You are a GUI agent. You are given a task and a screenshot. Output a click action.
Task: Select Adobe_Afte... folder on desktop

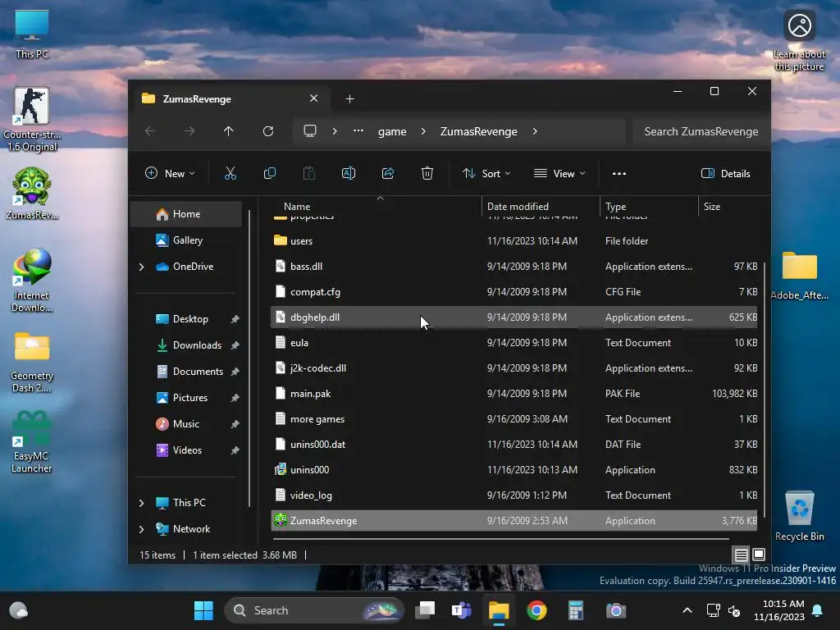[799, 275]
